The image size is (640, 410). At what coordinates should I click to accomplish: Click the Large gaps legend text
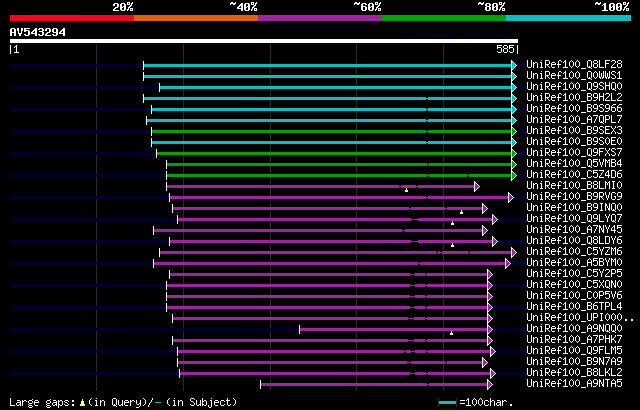pos(42,403)
